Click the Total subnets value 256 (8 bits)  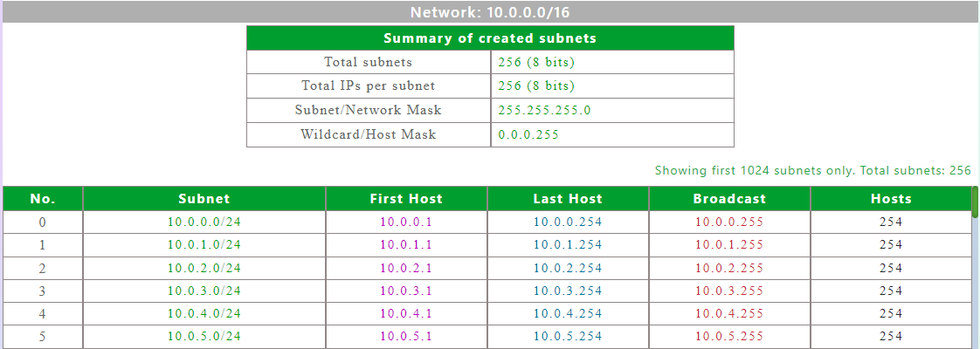click(536, 62)
